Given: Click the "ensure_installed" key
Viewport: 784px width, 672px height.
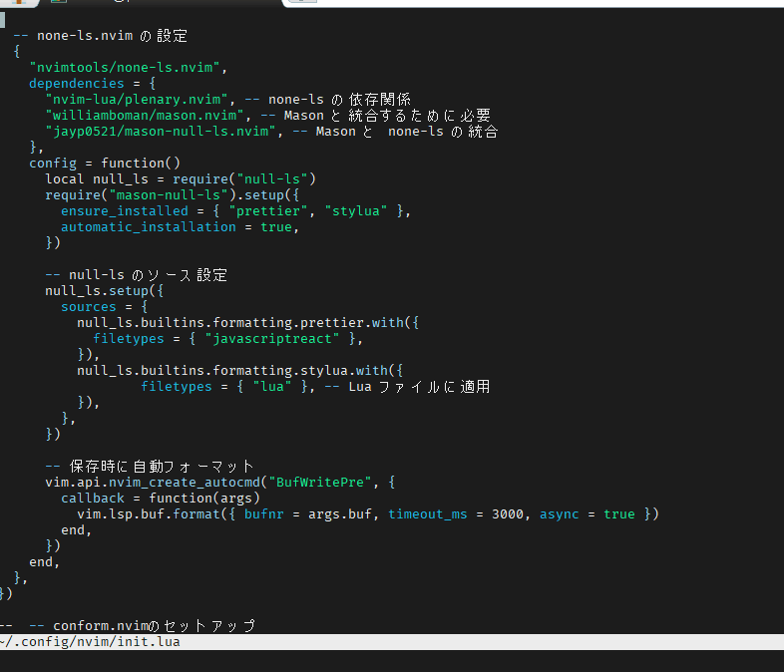Looking at the screenshot, I should (125, 211).
